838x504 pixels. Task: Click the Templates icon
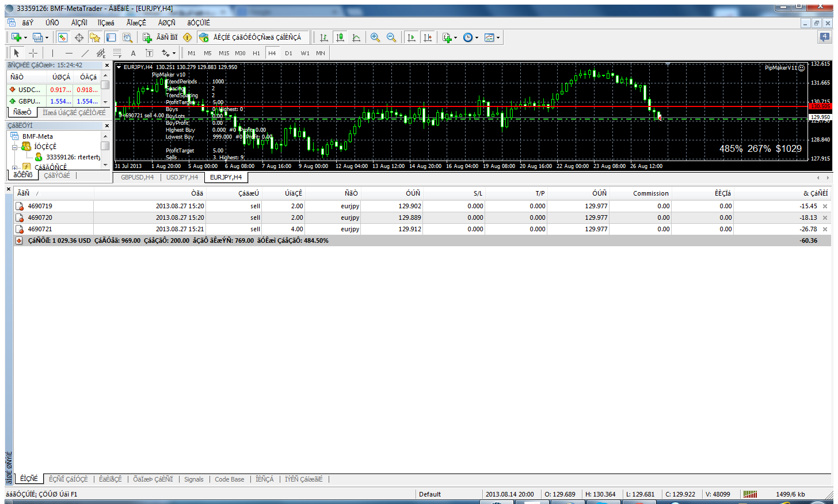[489, 37]
